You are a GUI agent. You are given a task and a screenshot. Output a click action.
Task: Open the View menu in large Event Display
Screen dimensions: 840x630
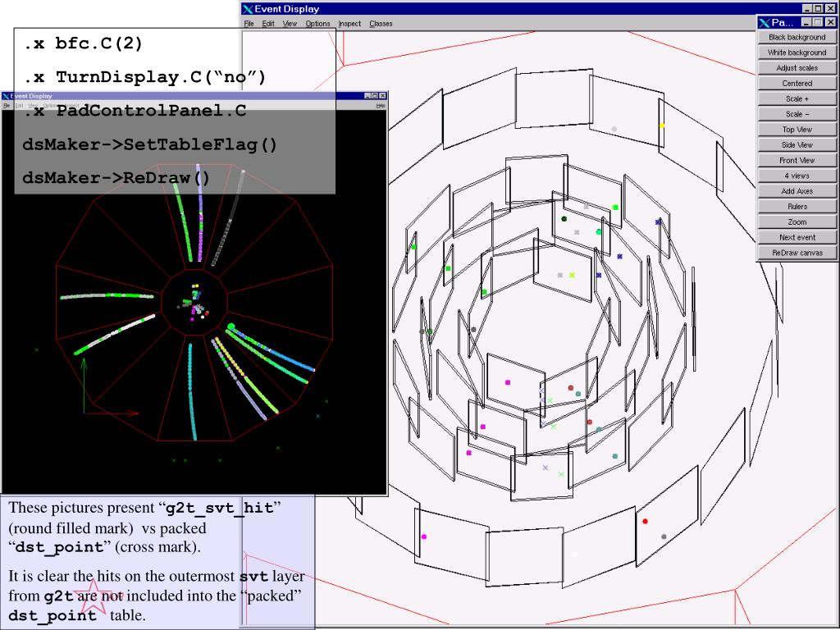tap(290, 24)
